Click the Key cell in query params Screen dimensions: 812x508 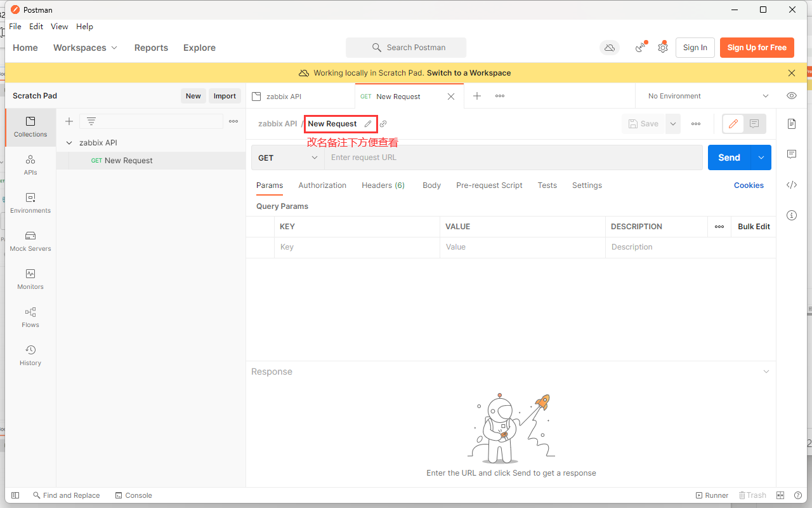[x=357, y=247]
